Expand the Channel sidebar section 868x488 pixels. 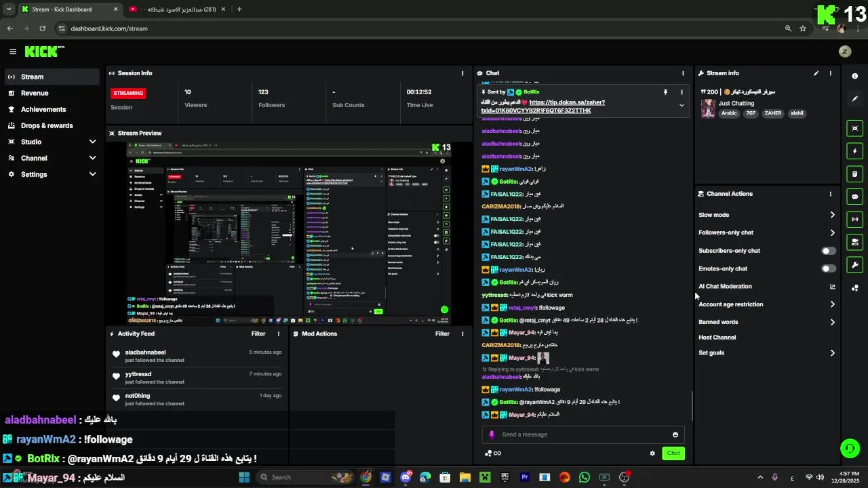[x=93, y=158]
